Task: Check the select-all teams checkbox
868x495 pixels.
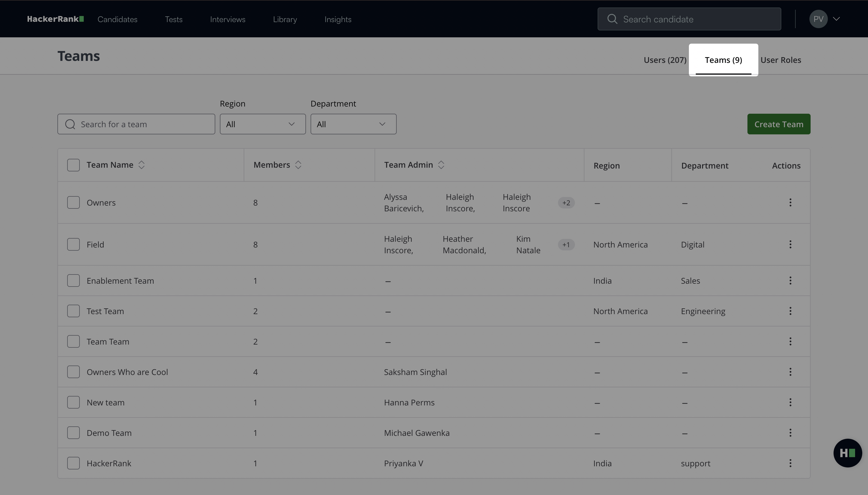Action: tap(73, 165)
